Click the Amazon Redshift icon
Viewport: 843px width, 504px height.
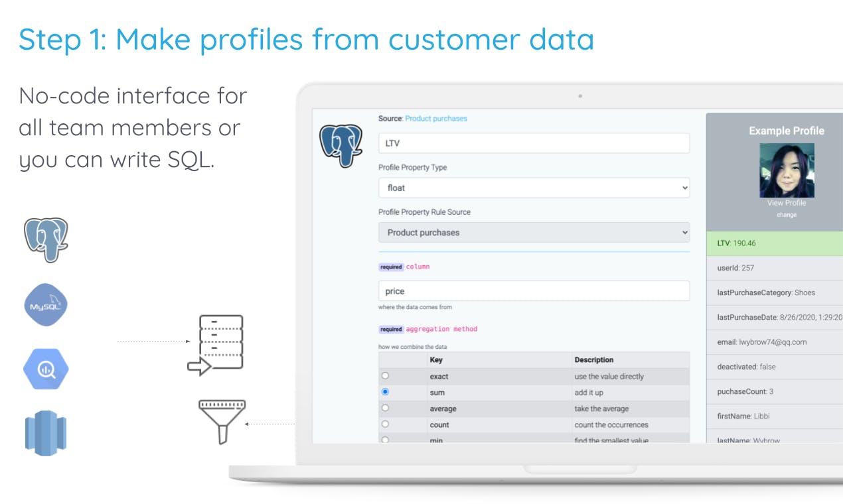[x=46, y=433]
